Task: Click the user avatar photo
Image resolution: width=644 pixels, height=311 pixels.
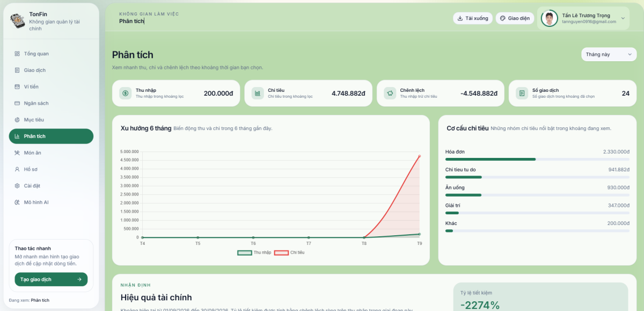Action: click(x=549, y=19)
